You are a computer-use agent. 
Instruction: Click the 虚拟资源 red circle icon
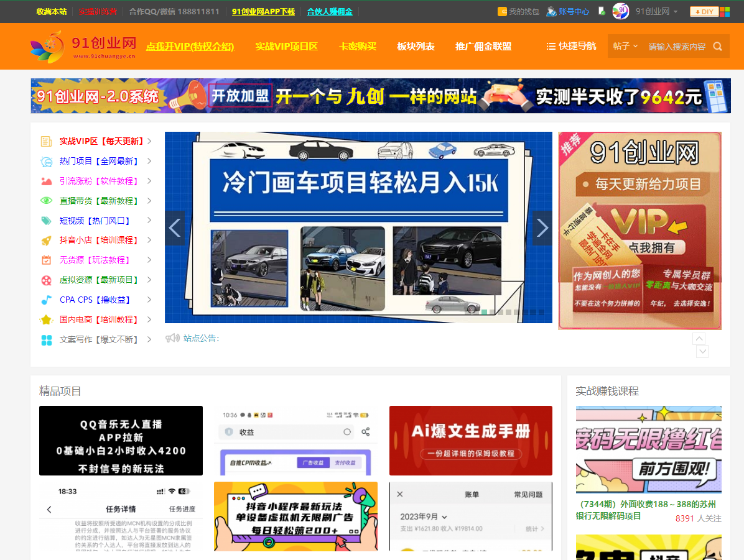(46, 280)
